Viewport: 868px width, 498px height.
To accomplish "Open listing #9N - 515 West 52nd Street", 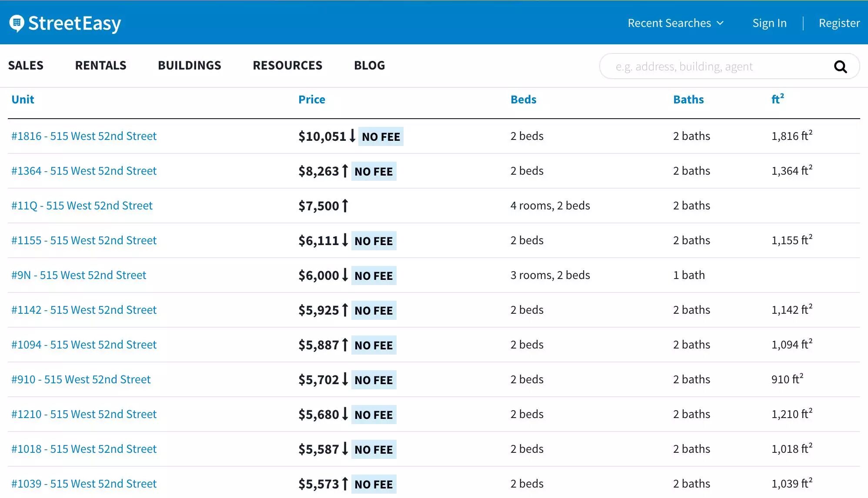I will click(79, 275).
